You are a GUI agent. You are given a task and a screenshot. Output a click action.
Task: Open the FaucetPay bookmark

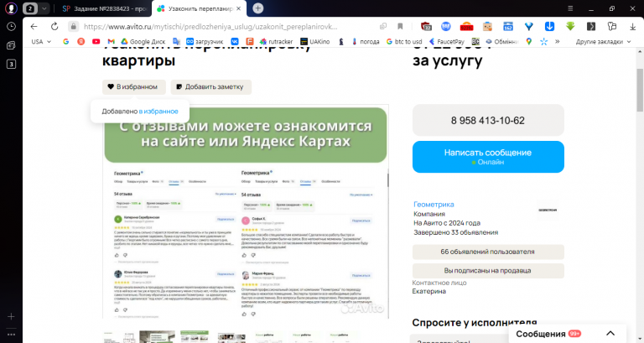coord(446,41)
